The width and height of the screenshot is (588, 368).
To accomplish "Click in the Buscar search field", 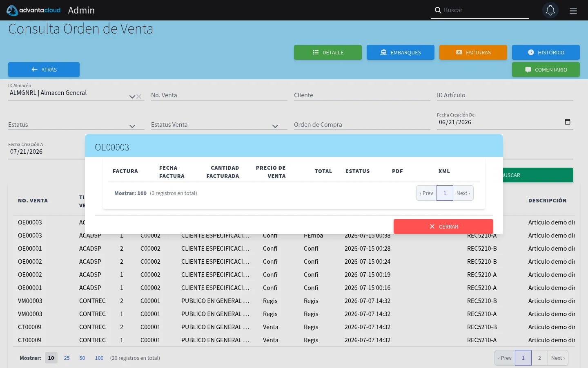I will 485,10.
